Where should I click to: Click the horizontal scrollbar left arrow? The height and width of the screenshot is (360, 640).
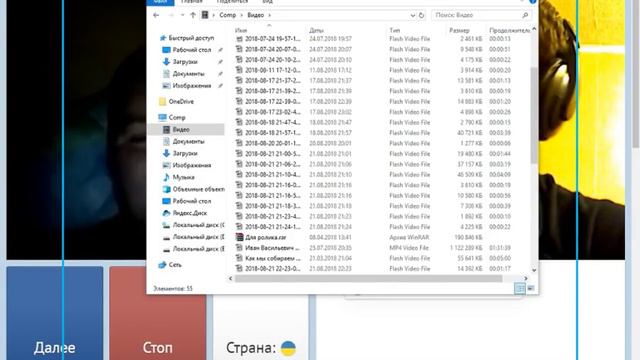tap(231, 278)
